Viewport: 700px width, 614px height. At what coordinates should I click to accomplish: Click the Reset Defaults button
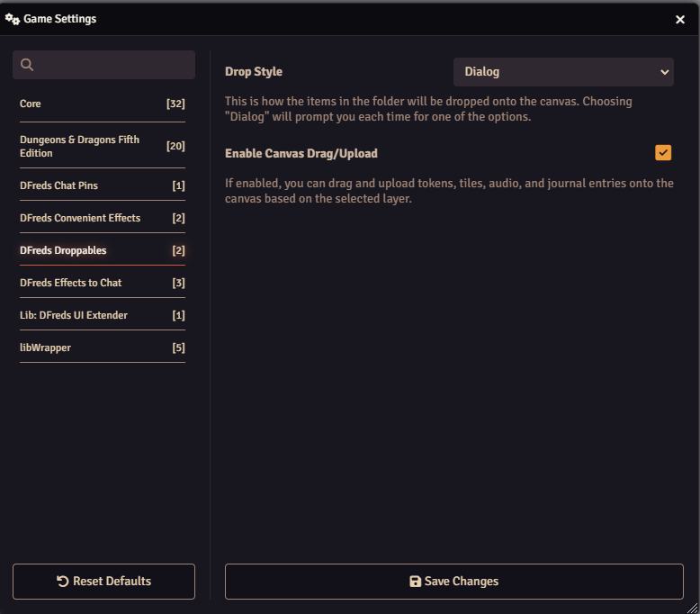(103, 582)
